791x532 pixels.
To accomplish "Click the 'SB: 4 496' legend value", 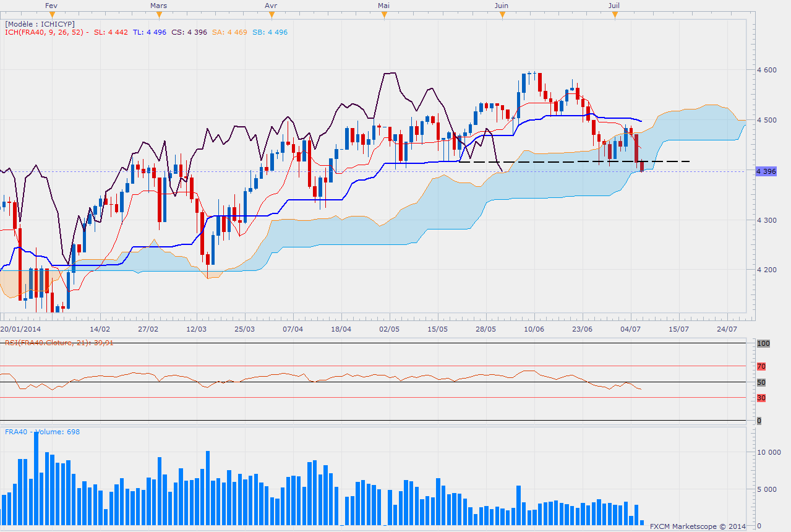I will pyautogui.click(x=270, y=32).
